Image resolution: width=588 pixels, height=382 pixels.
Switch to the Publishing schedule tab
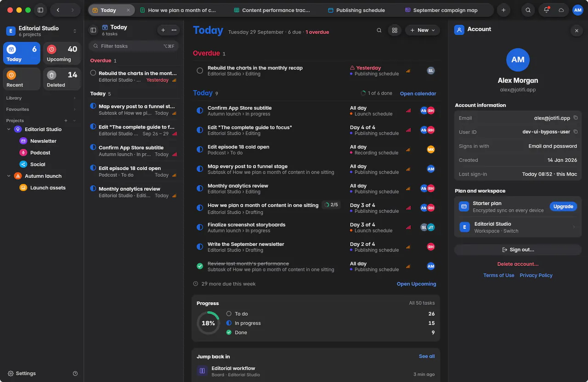pyautogui.click(x=357, y=10)
